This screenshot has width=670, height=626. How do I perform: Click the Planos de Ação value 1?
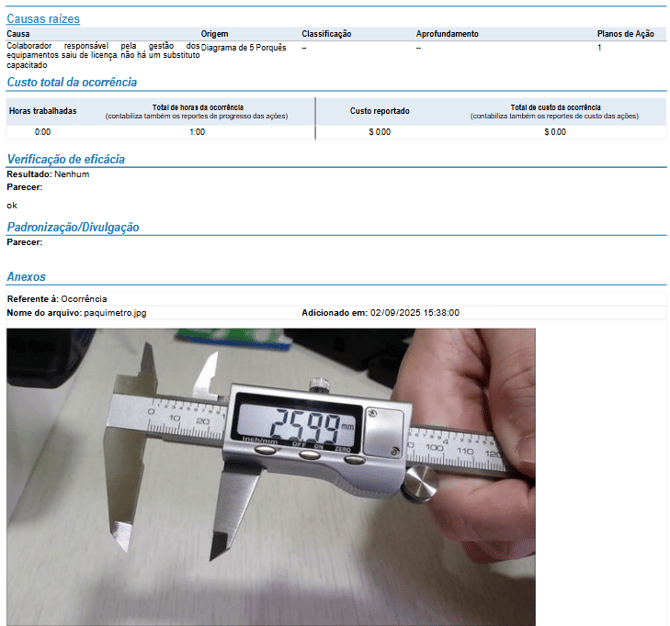tap(599, 47)
